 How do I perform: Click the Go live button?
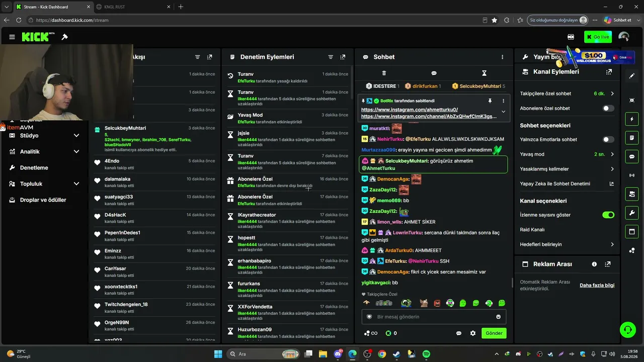(598, 37)
